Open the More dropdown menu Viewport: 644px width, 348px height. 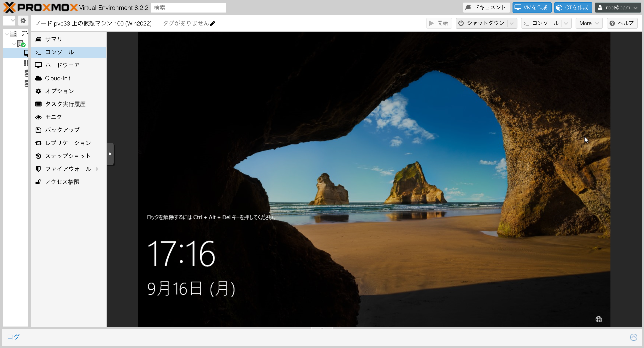[x=589, y=23]
